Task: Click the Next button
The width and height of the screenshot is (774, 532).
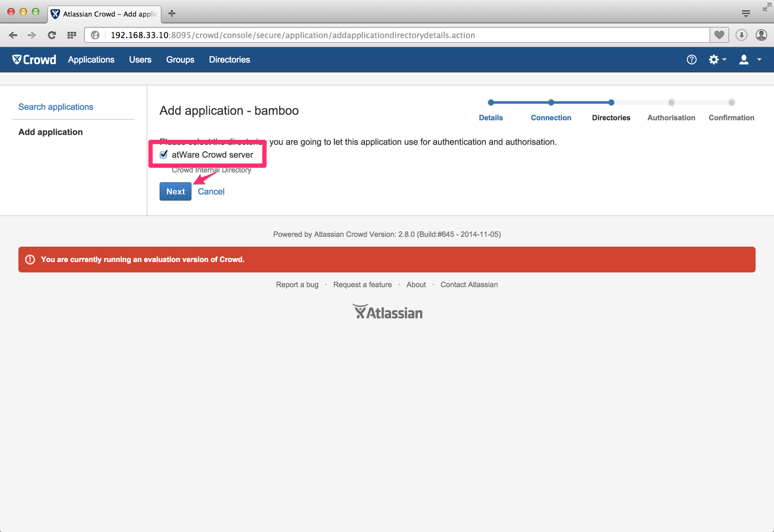Action: point(176,191)
